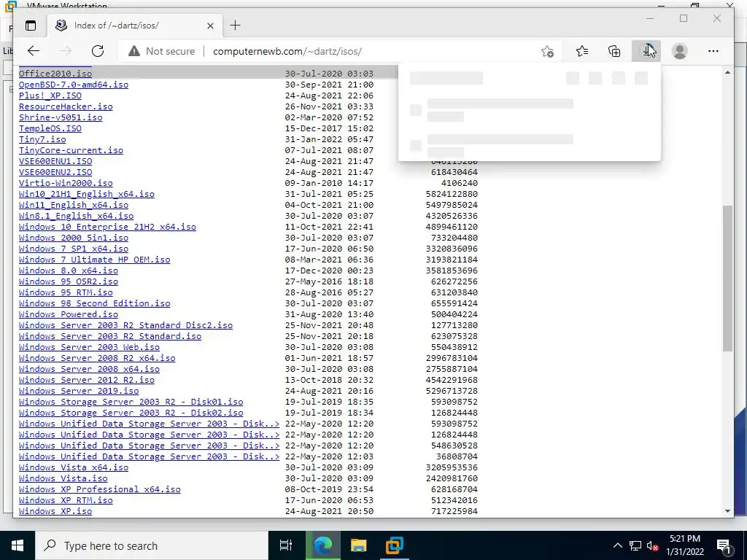Go back using browser back arrow
The image size is (747, 560).
tap(34, 51)
